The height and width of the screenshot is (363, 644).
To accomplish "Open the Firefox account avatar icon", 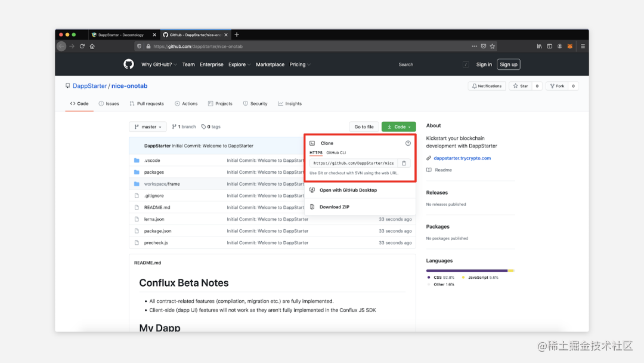I will click(560, 47).
